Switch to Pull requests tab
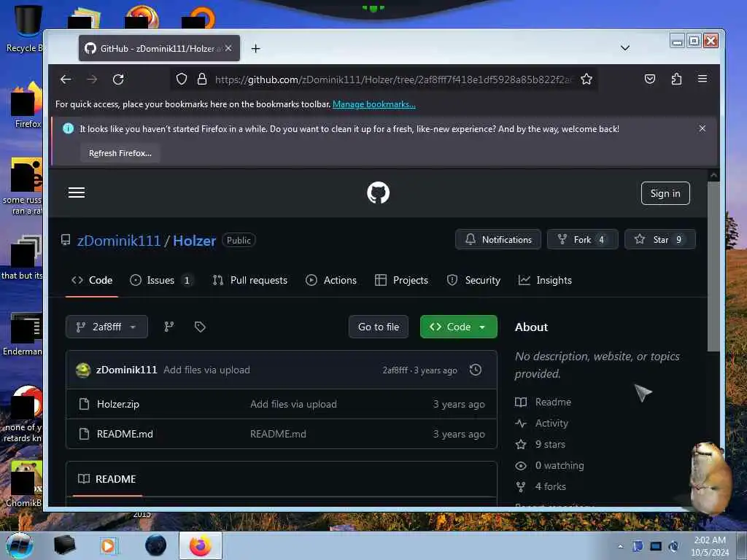The image size is (747, 560). pyautogui.click(x=250, y=281)
